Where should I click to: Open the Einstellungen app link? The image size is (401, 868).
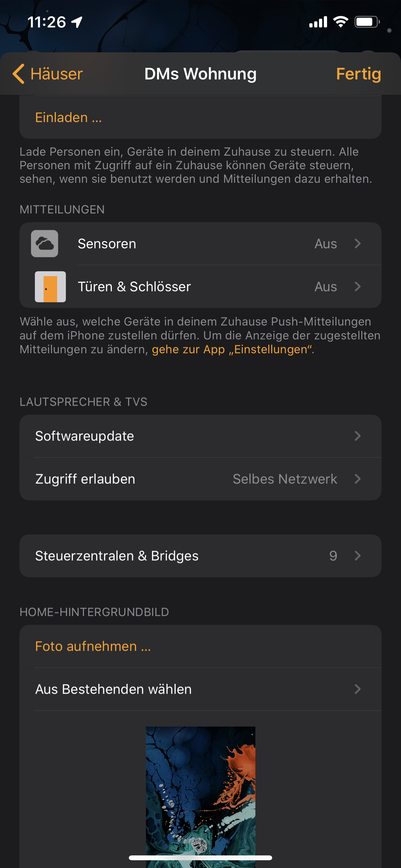tap(232, 349)
